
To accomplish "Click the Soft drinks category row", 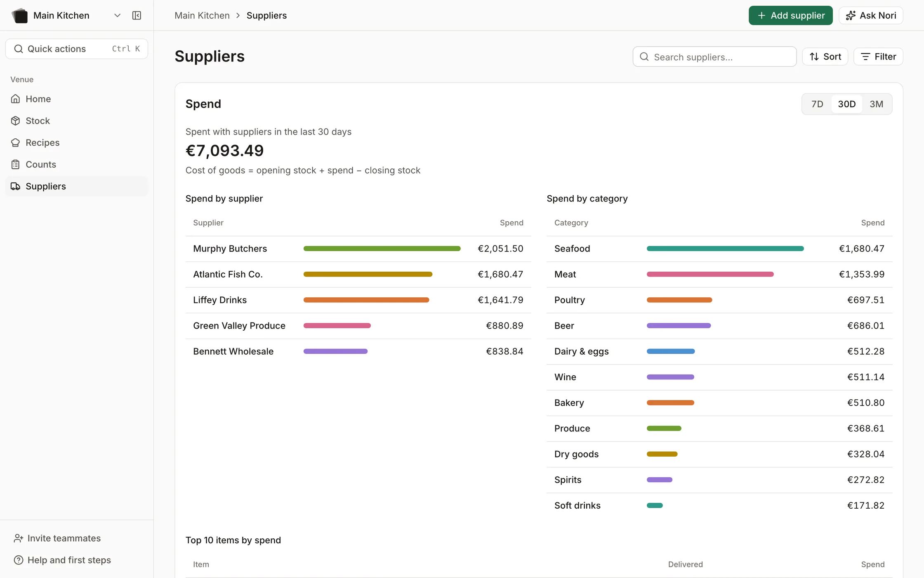I will 719,505.
